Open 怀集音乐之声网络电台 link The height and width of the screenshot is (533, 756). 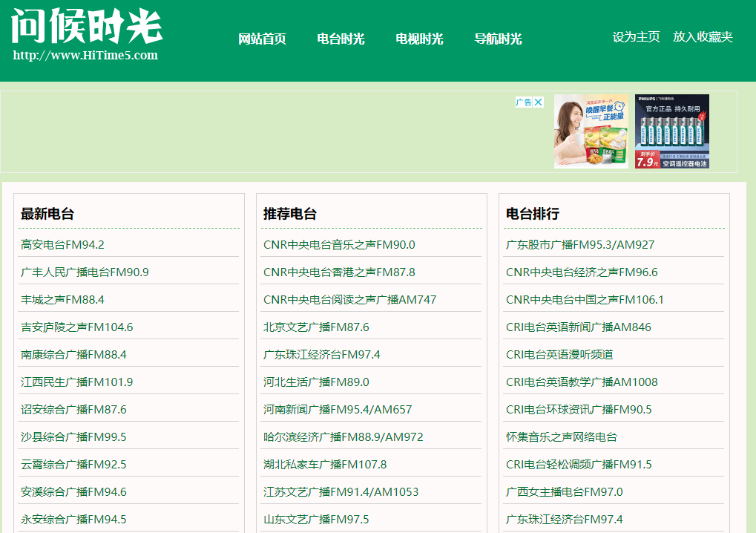[561, 437]
